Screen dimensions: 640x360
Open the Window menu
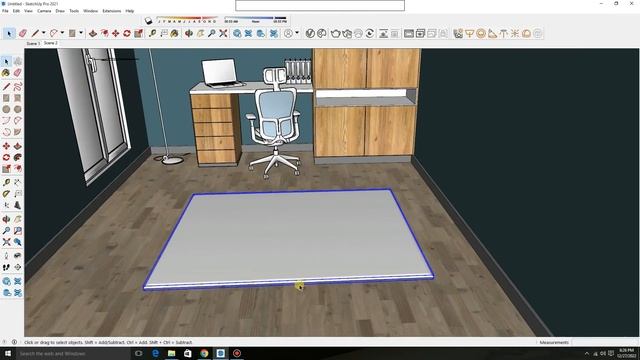(x=90, y=11)
